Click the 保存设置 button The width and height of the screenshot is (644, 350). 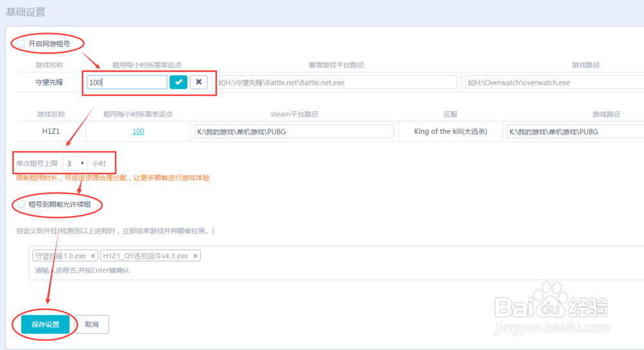pyautogui.click(x=45, y=324)
